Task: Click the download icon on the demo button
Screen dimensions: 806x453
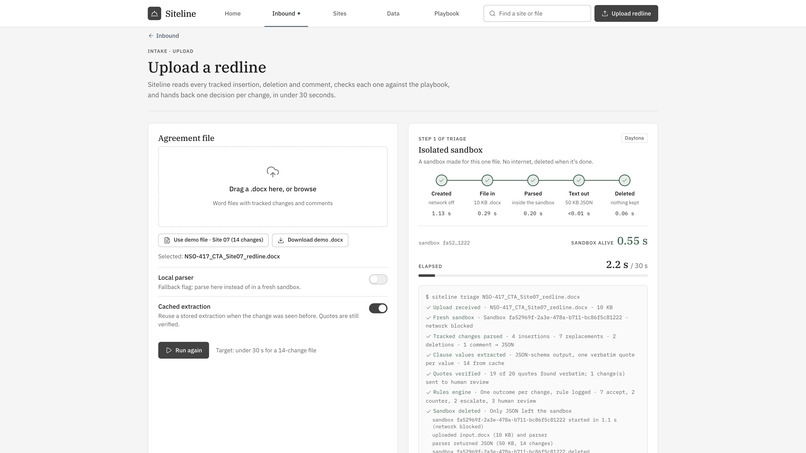Action: point(281,240)
